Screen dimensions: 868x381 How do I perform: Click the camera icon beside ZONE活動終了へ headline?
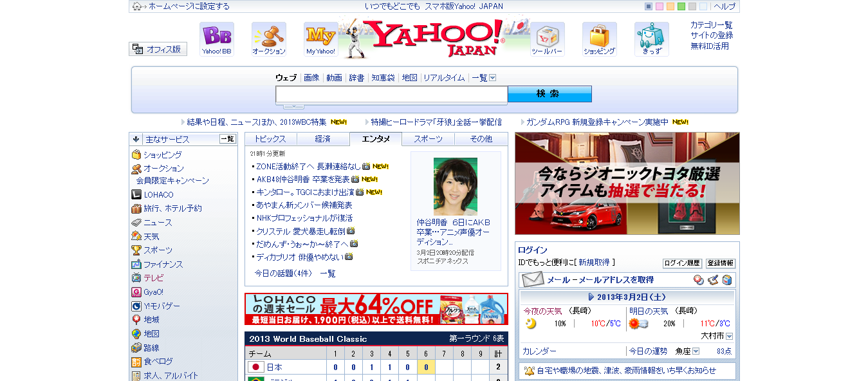pos(366,166)
